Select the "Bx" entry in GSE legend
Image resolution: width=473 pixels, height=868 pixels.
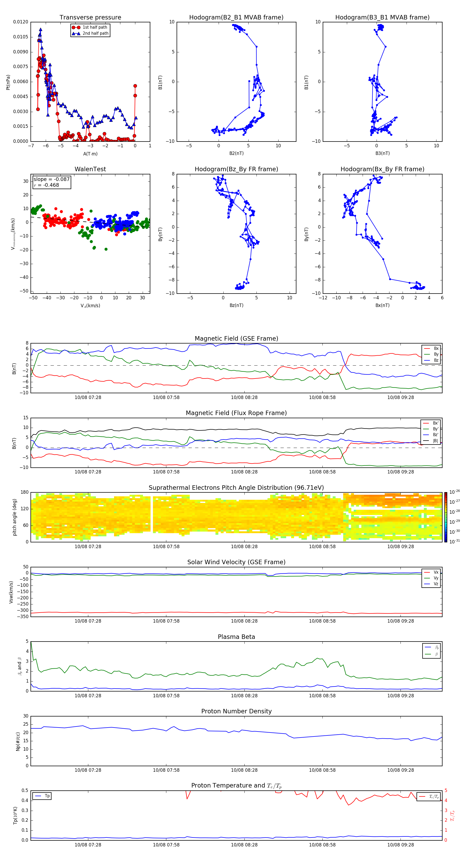431,349
